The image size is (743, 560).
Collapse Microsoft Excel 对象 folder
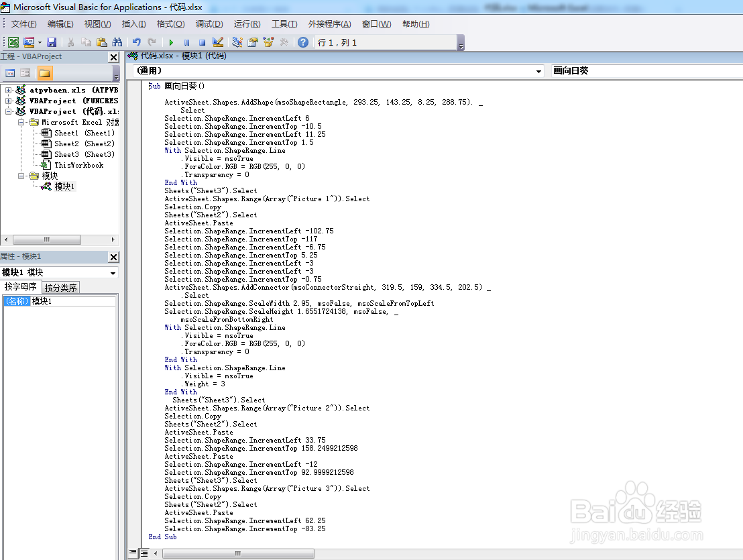point(21,122)
